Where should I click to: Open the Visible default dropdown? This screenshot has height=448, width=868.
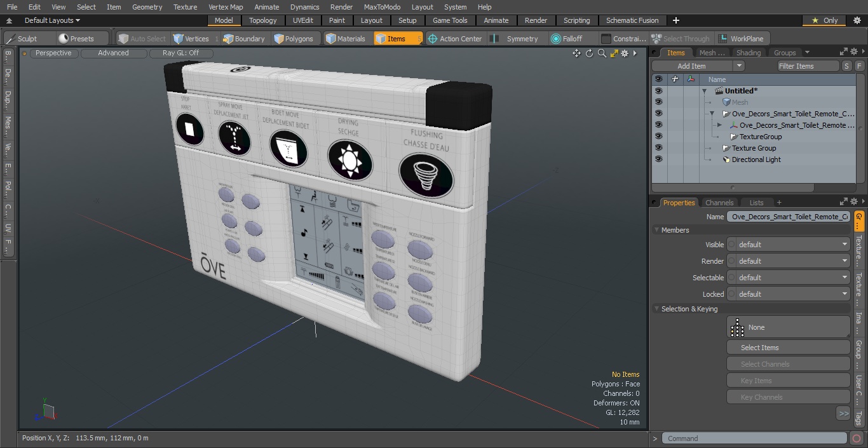click(788, 245)
